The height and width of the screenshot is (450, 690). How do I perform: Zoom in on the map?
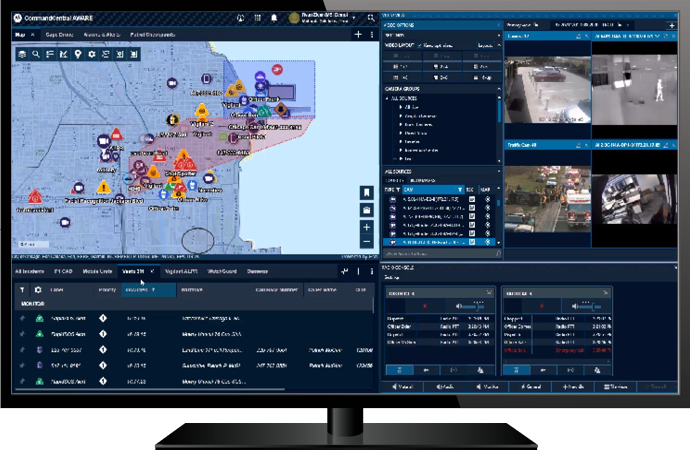pos(367,227)
